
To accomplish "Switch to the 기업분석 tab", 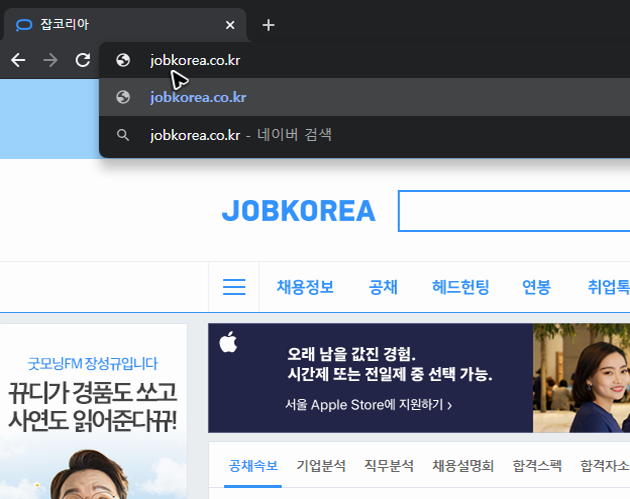I will 321,466.
